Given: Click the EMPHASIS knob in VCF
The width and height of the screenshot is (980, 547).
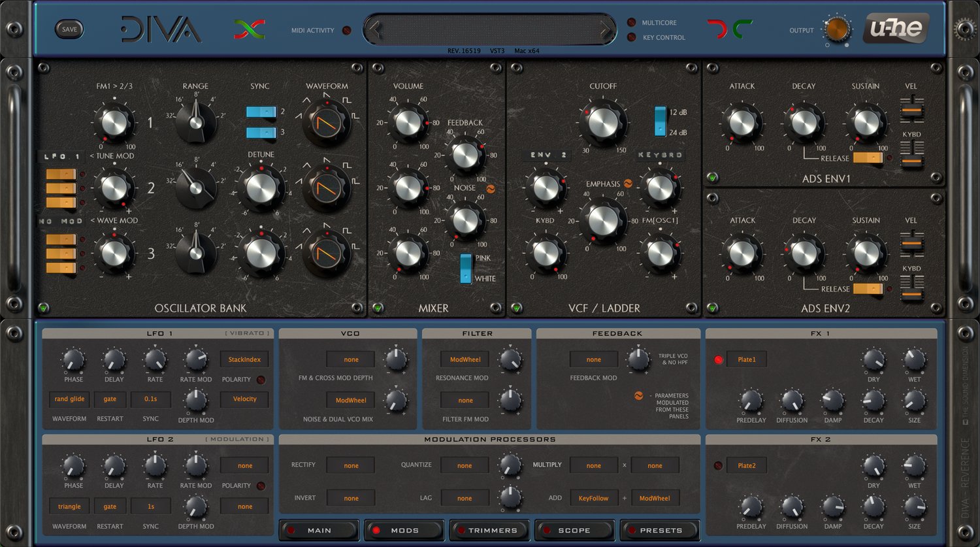Looking at the screenshot, I should [603, 220].
